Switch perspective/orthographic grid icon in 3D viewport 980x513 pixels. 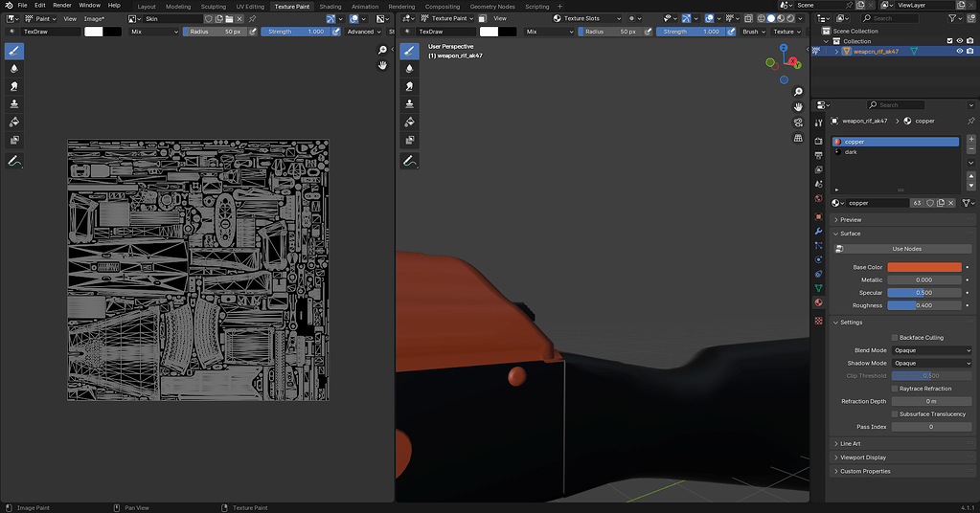pos(798,138)
